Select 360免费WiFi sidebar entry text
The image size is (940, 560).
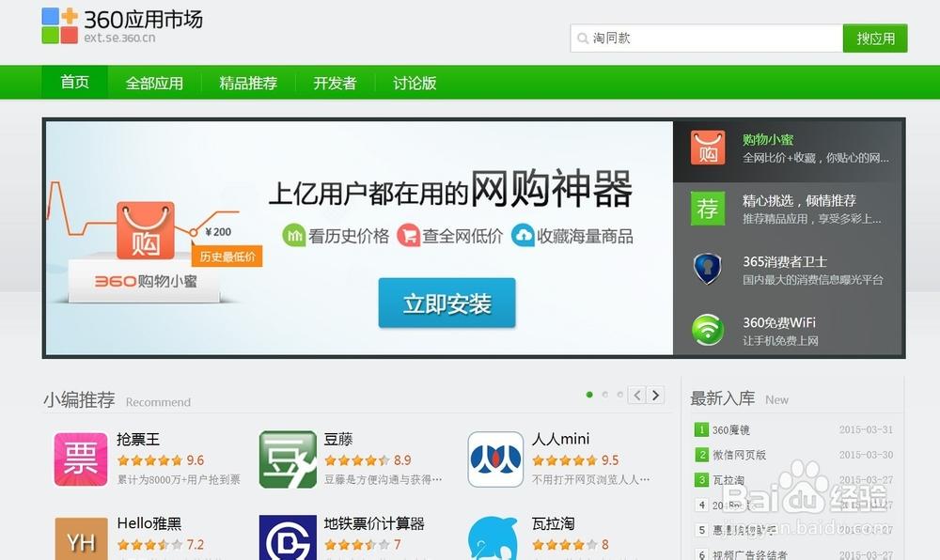pos(779,323)
